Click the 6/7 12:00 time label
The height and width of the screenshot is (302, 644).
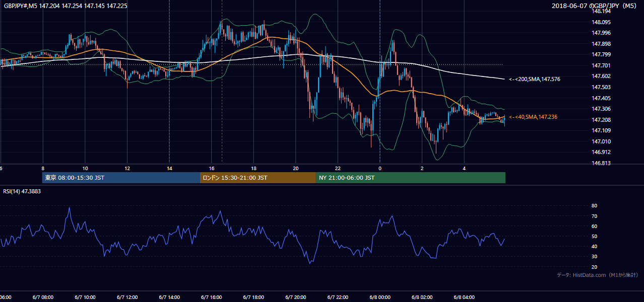(127, 297)
